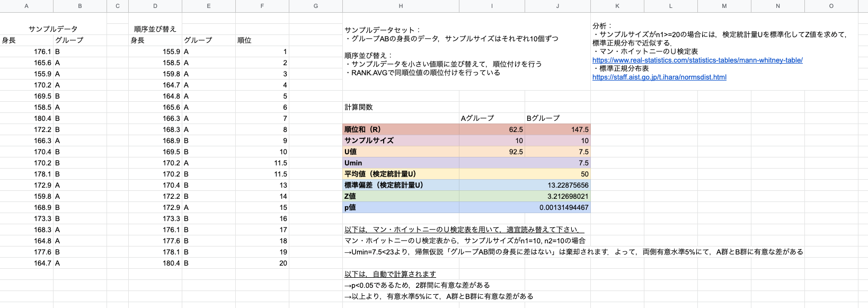This screenshot has height=308, width=868.
Task: Select the Aグループ rank sum 62.5
Action: tap(492, 129)
